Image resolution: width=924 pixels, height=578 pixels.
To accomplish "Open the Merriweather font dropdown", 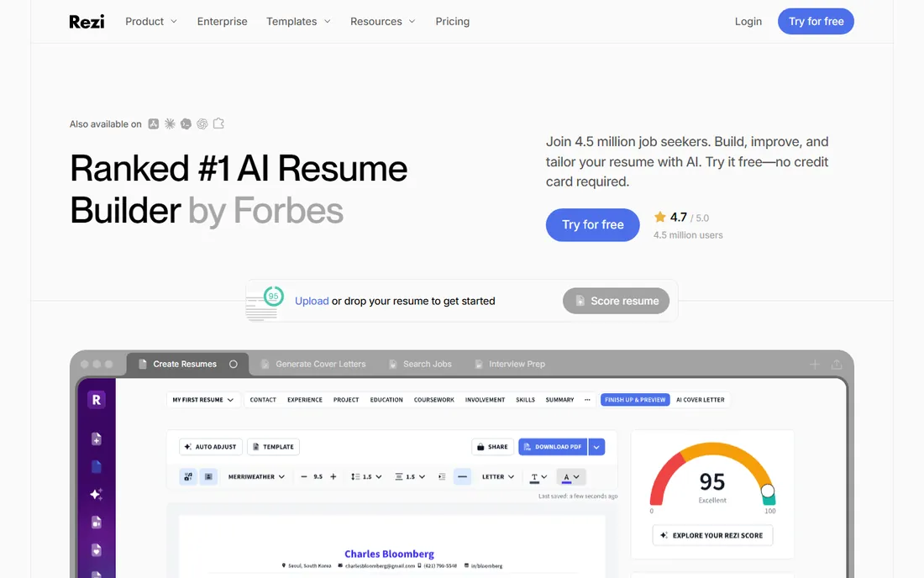I will pos(256,476).
